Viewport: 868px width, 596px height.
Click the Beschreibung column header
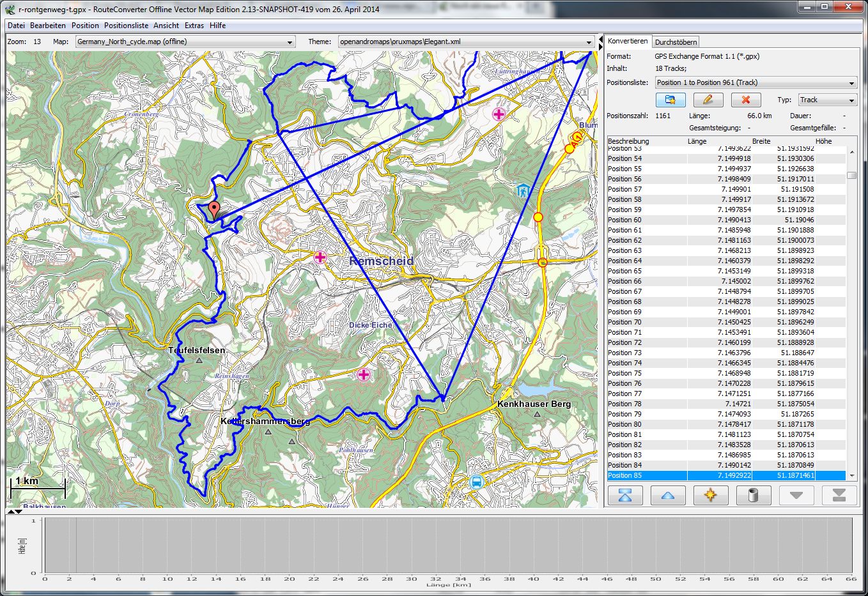(628, 141)
